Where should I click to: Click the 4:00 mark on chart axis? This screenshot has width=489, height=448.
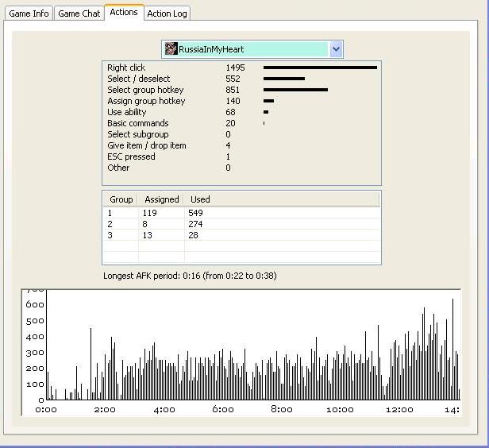tap(164, 410)
